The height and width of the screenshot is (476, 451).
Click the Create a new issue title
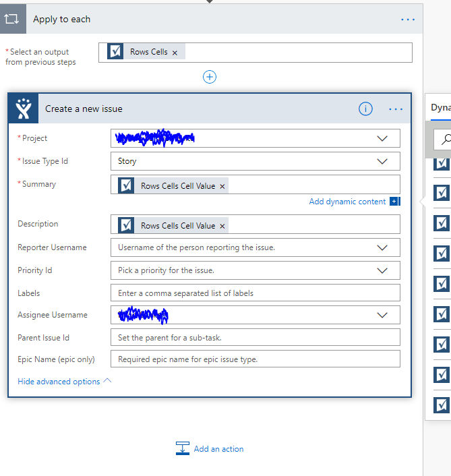(84, 109)
